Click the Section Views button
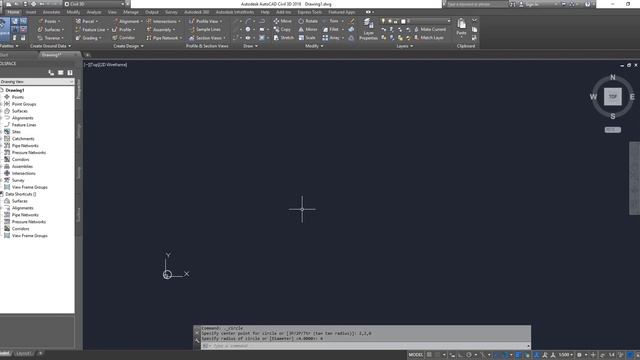640x360 pixels. [x=207, y=38]
